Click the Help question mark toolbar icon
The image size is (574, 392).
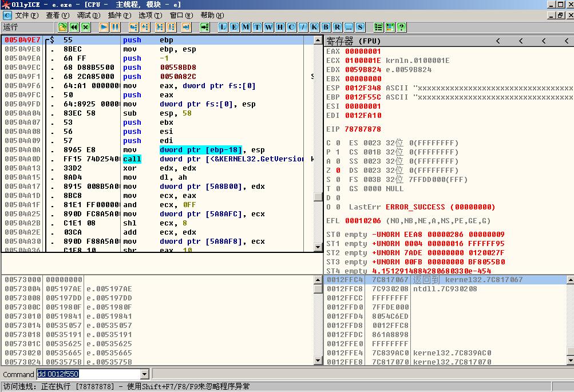point(402,27)
